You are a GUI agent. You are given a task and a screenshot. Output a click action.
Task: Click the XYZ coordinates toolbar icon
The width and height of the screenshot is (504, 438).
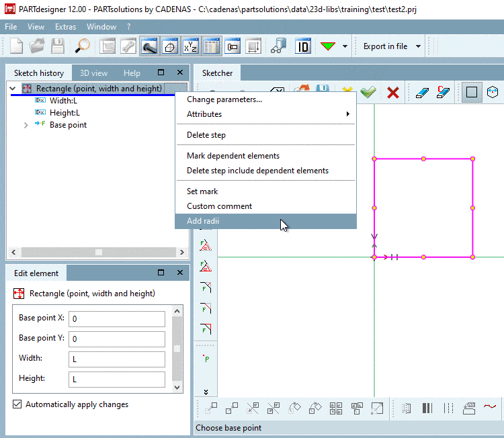click(x=191, y=46)
